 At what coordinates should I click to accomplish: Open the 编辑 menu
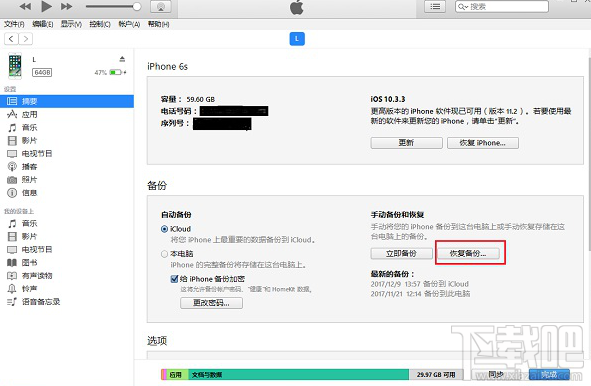tap(43, 24)
